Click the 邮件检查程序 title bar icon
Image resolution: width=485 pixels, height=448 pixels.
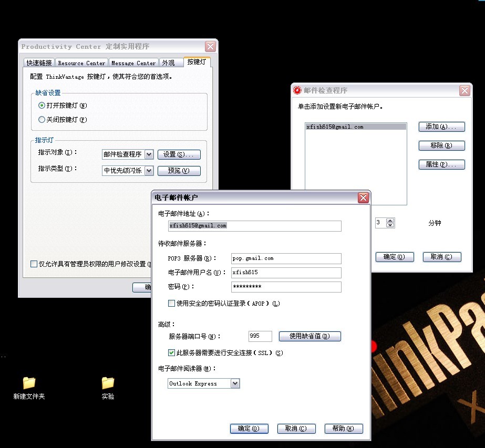pyautogui.click(x=297, y=90)
